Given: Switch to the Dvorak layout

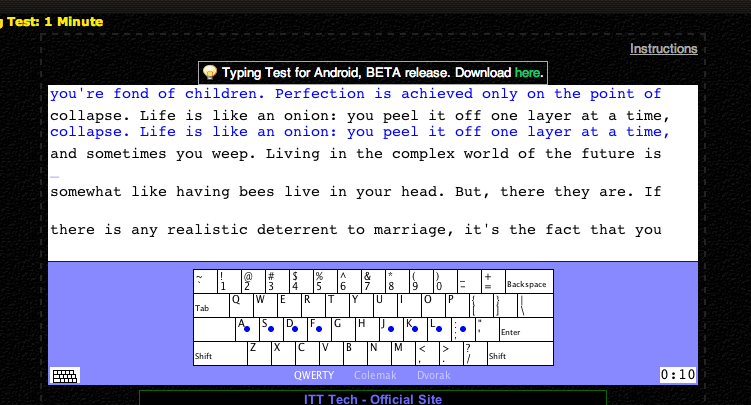Looking at the screenshot, I should tap(436, 376).
